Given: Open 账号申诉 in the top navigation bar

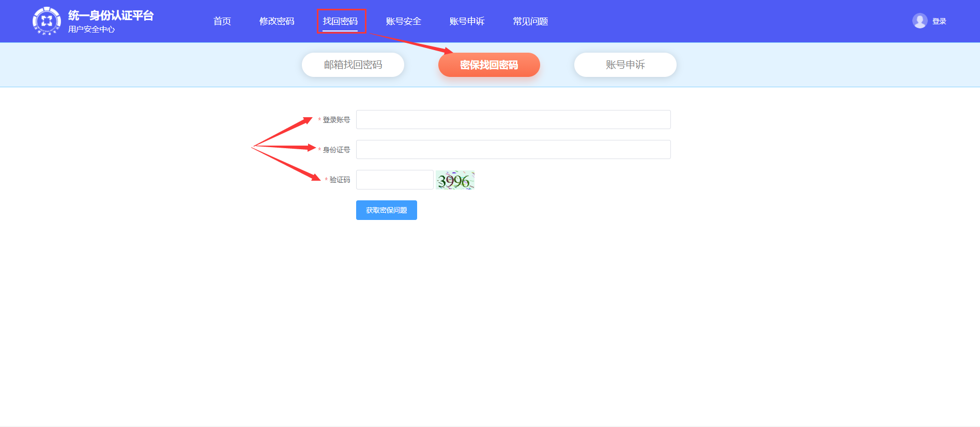Looking at the screenshot, I should [x=467, y=21].
